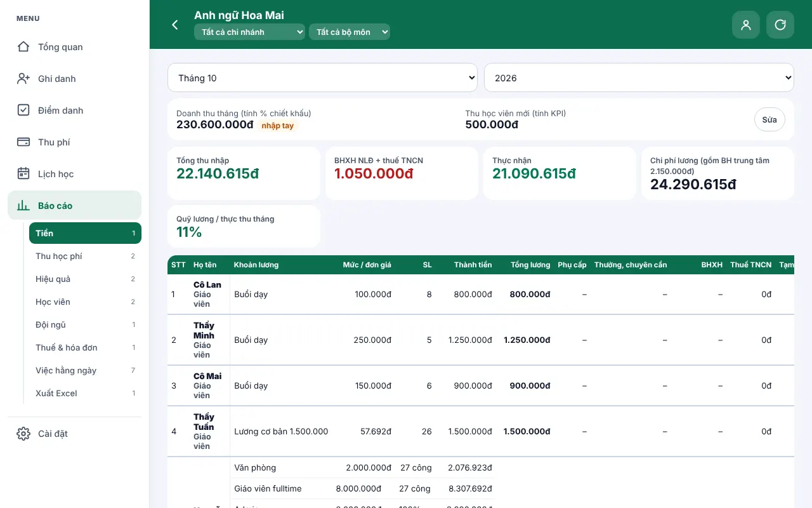Click the Thực nhận summary card

pos(560,173)
